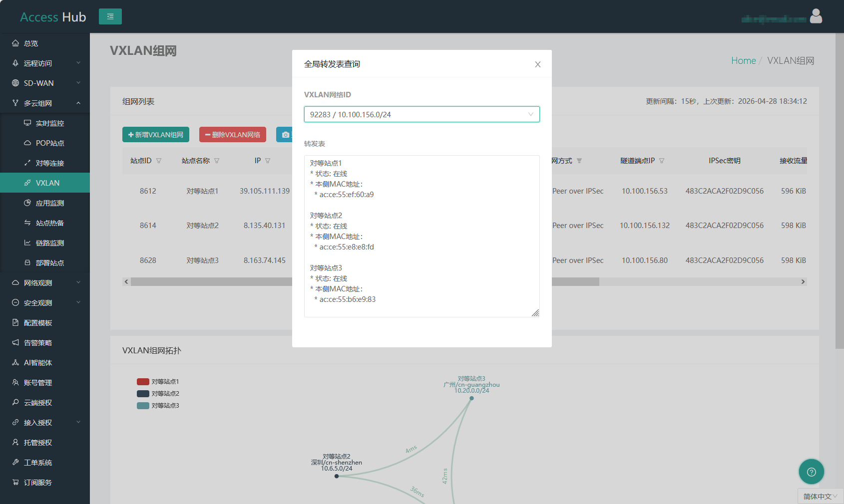Click the 工单系统 wrench icon

click(x=15, y=463)
